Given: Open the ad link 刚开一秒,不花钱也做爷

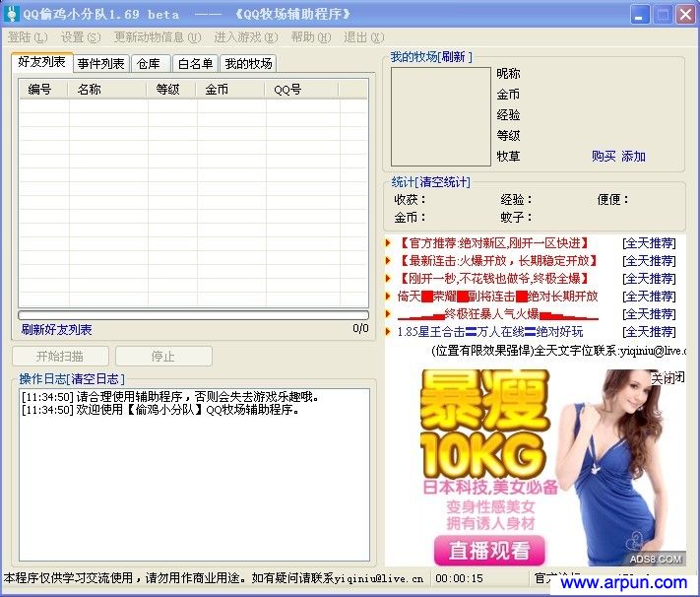Looking at the screenshot, I should 493,279.
